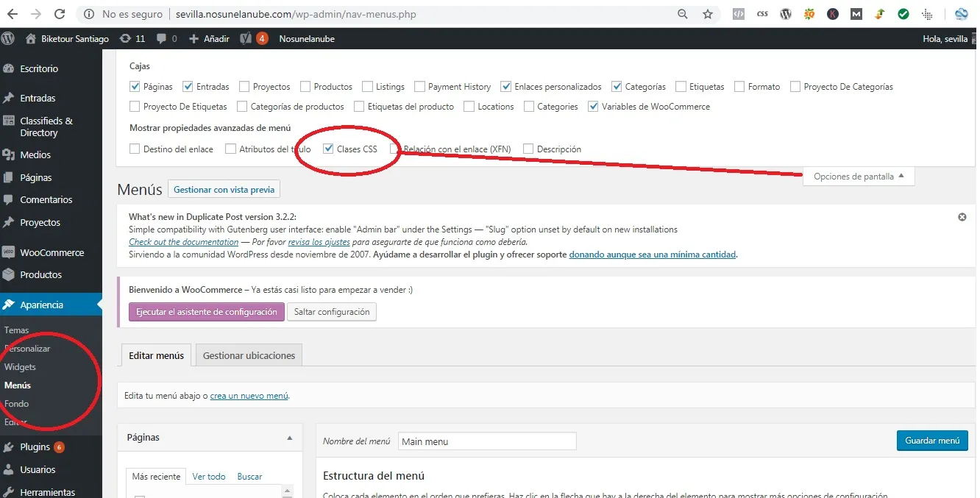This screenshot has height=498, width=980.
Task: Dismiss the Duplicate Post notice
Action: [x=962, y=217]
